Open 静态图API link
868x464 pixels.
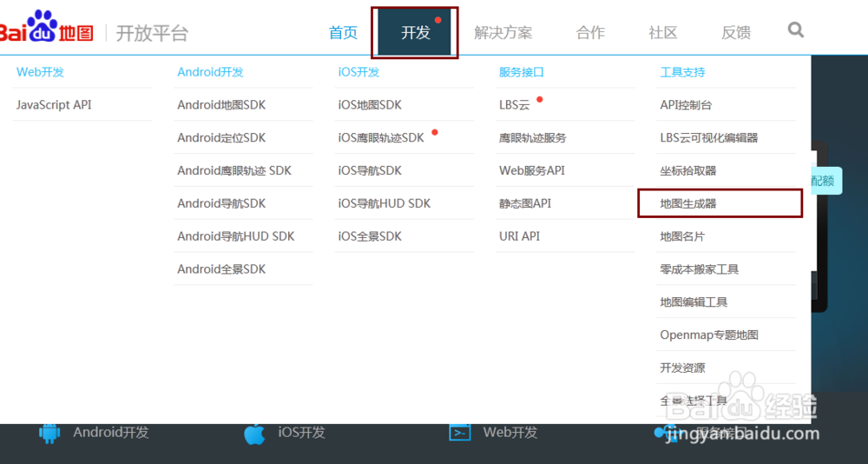click(525, 203)
